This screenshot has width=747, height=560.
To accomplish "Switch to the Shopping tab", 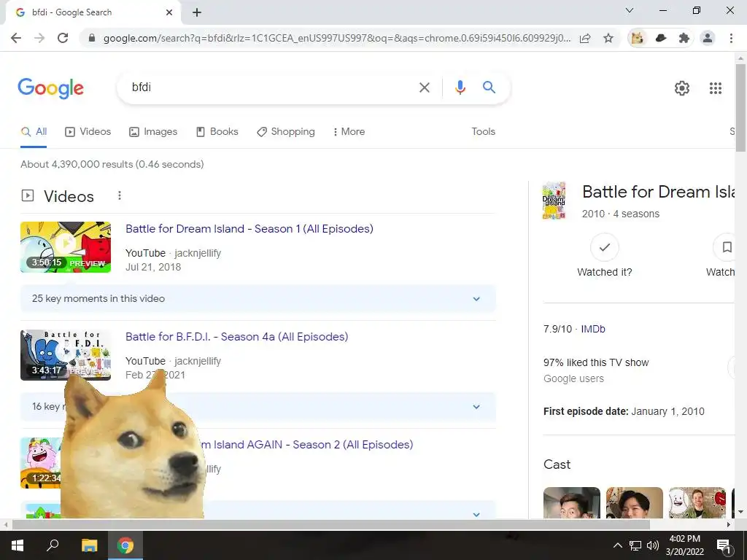I will [286, 131].
